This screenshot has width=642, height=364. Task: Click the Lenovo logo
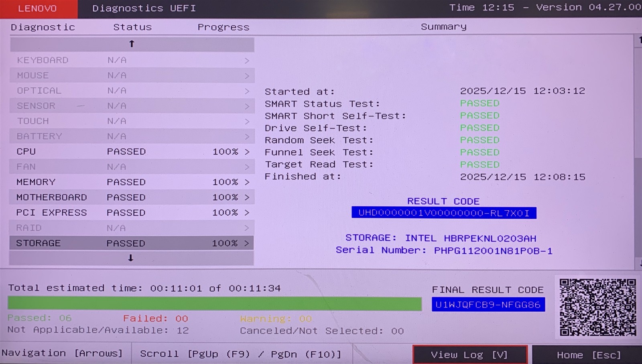tap(37, 8)
